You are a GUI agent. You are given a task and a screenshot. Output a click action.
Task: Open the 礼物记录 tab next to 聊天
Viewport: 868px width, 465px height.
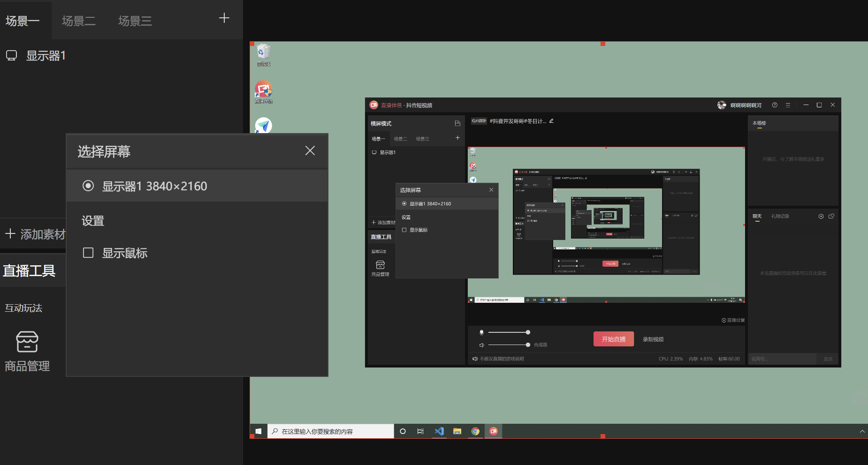(x=780, y=216)
